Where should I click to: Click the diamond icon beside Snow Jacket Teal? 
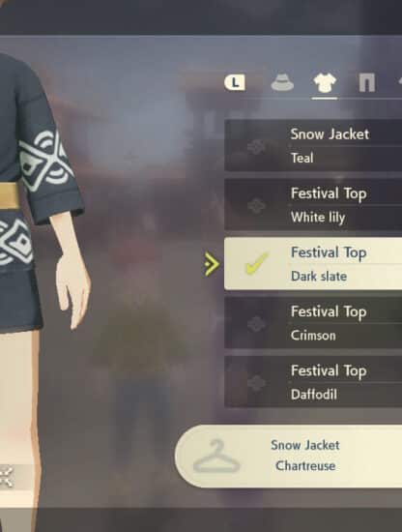(256, 147)
